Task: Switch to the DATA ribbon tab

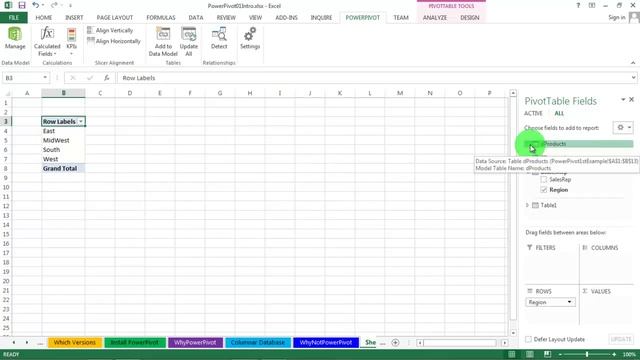Action: coord(196,18)
